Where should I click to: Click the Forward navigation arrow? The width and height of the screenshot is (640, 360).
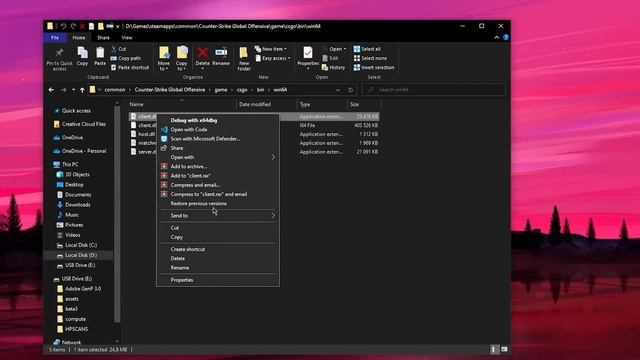pyautogui.click(x=63, y=90)
